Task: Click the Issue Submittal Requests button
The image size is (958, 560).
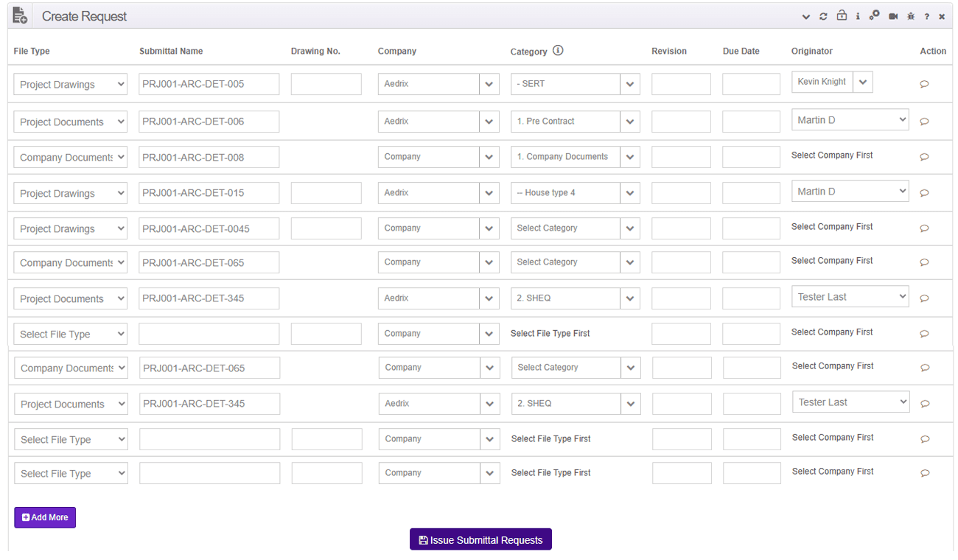Action: pos(480,540)
